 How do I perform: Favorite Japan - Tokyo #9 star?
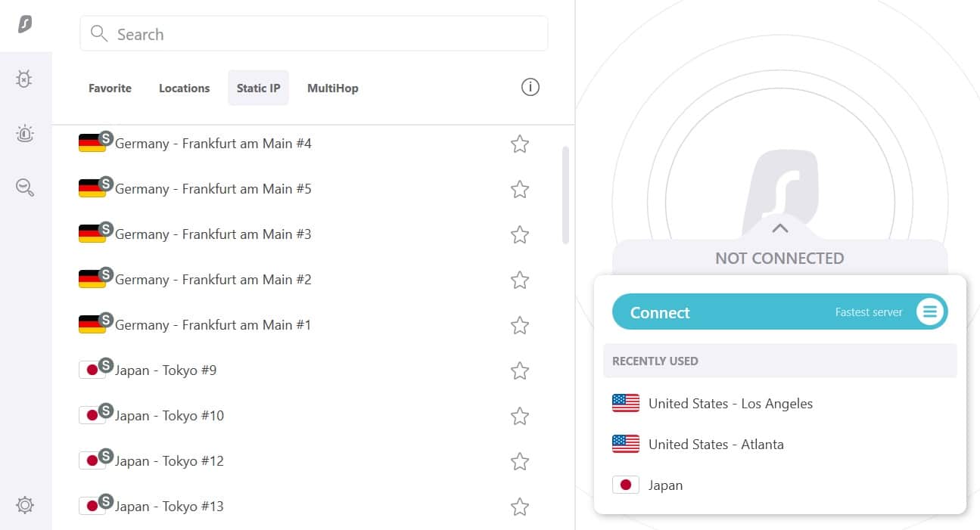click(520, 370)
